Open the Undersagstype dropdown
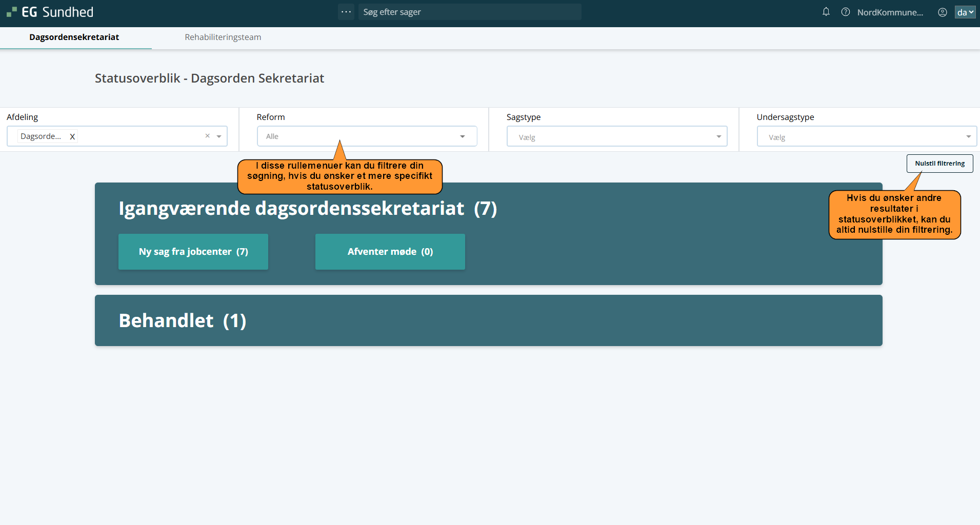This screenshot has height=525, width=980. tap(866, 136)
